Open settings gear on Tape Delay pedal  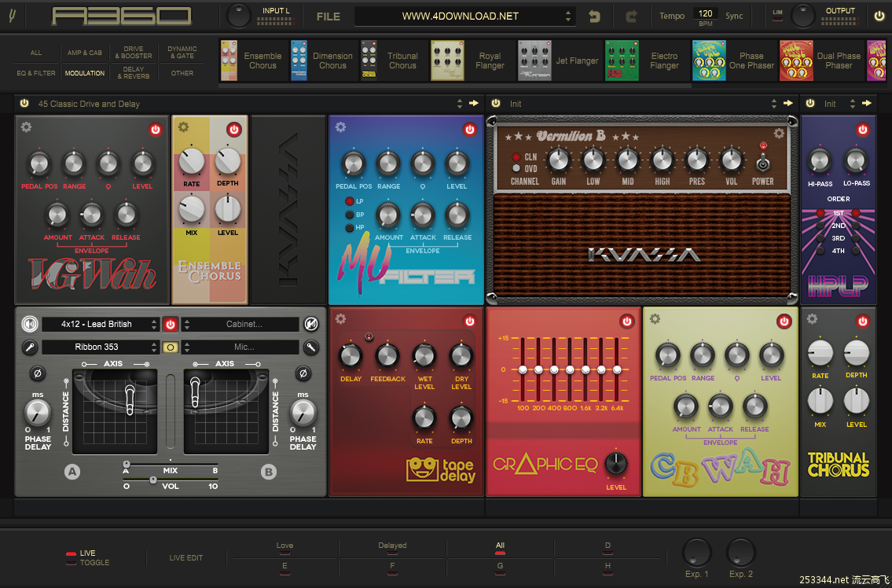[x=340, y=318]
